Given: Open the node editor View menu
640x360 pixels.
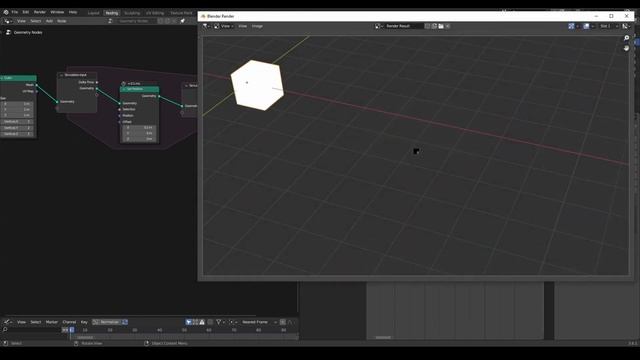Looking at the screenshot, I should 21,21.
